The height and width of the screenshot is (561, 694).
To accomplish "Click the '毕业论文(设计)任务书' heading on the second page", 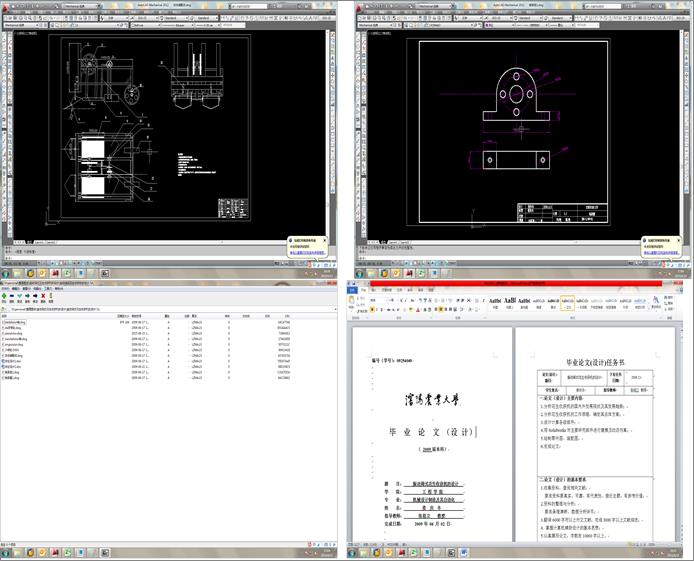I will click(596, 362).
